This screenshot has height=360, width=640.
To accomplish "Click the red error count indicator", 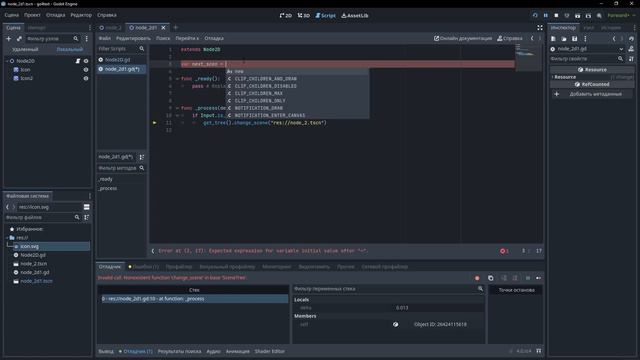I will 504,251.
